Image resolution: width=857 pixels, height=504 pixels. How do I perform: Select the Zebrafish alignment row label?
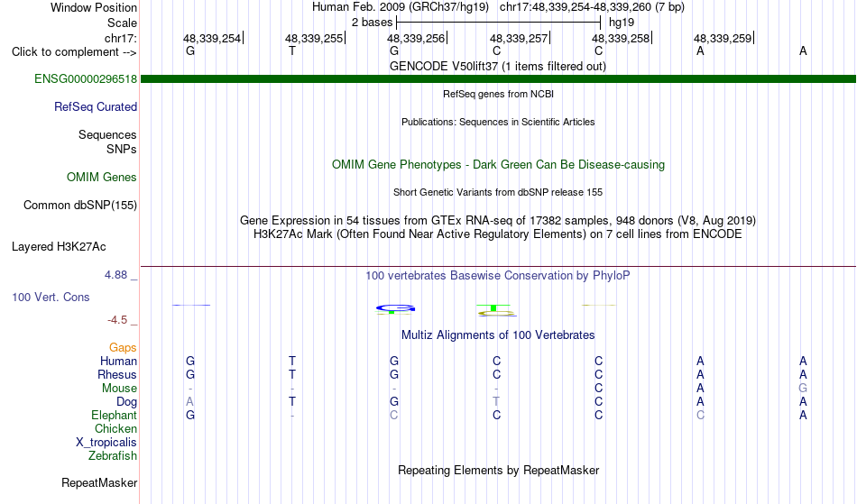pyautogui.click(x=113, y=455)
